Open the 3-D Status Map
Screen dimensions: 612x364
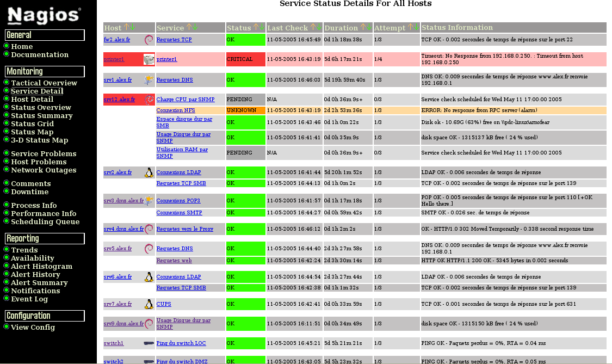click(x=39, y=140)
